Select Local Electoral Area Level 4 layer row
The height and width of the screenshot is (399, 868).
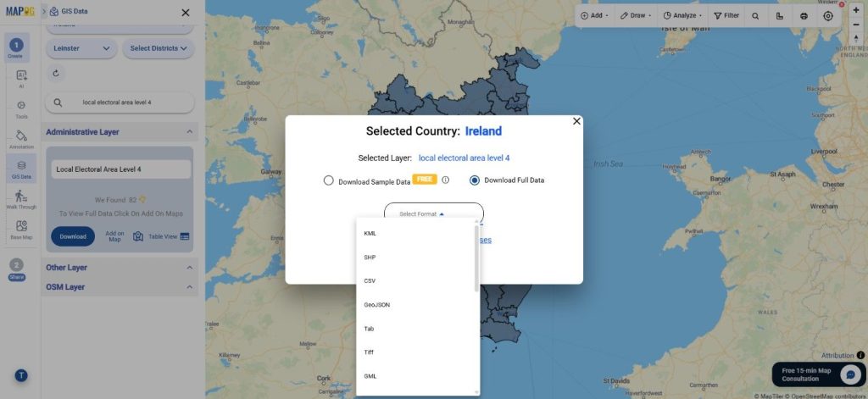coord(121,169)
